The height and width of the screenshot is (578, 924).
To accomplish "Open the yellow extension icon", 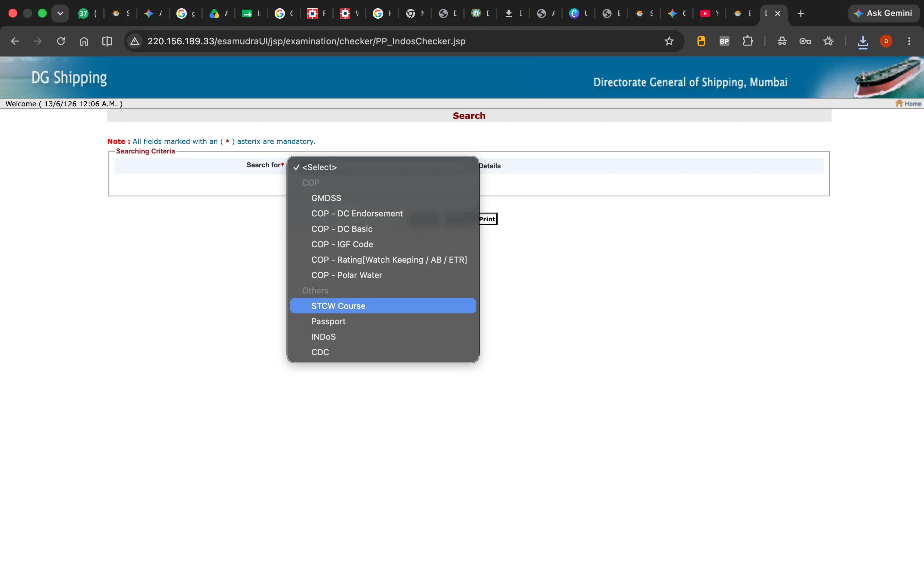I will point(701,41).
